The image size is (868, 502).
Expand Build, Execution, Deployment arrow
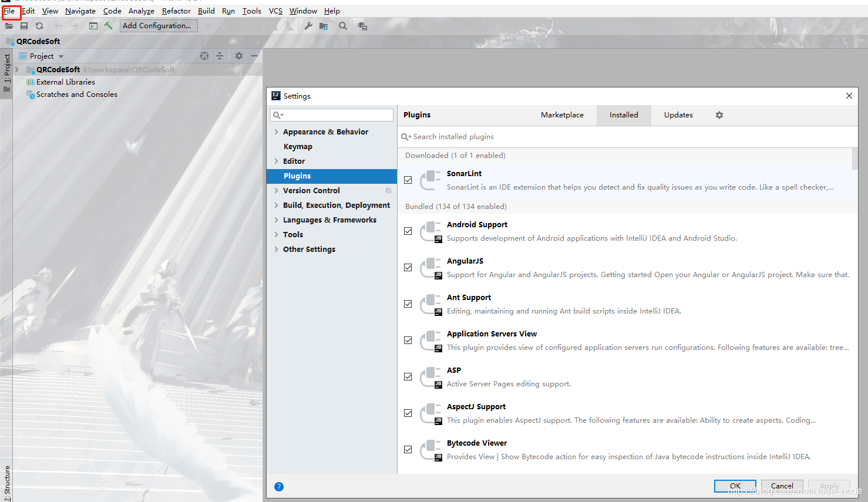pos(276,205)
